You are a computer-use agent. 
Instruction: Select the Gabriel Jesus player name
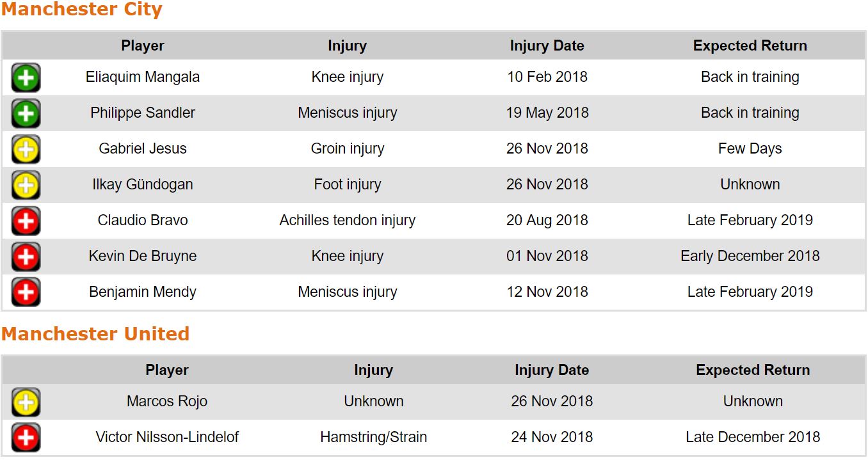[x=143, y=149]
